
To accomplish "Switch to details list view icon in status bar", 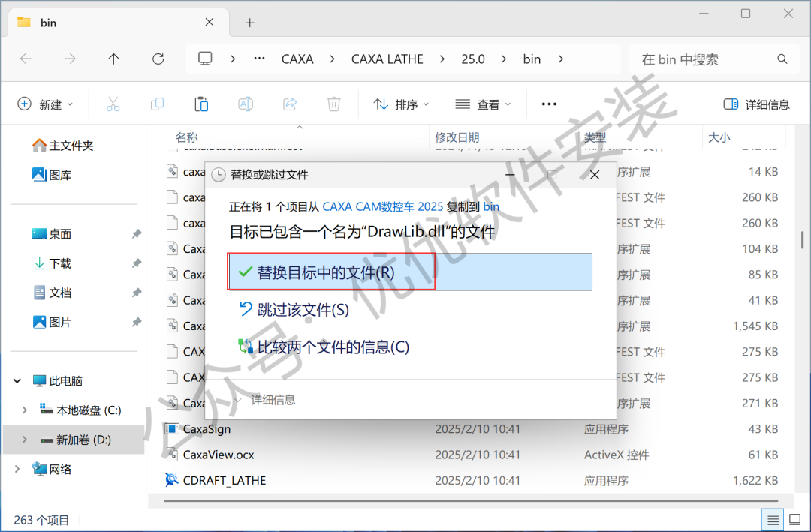I will pos(773,519).
